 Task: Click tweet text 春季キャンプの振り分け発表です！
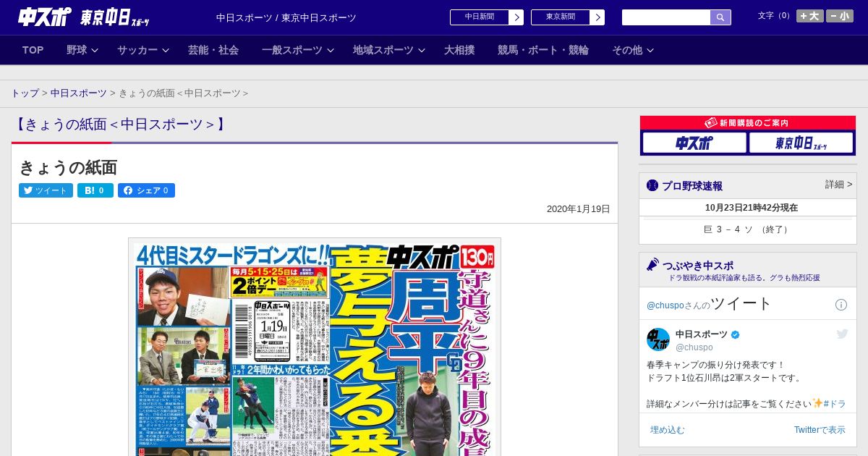coord(715,365)
